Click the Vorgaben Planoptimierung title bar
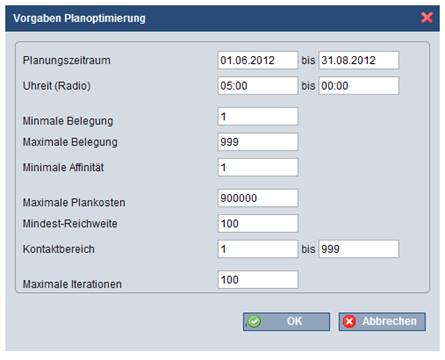The height and width of the screenshot is (360, 445). [222, 18]
